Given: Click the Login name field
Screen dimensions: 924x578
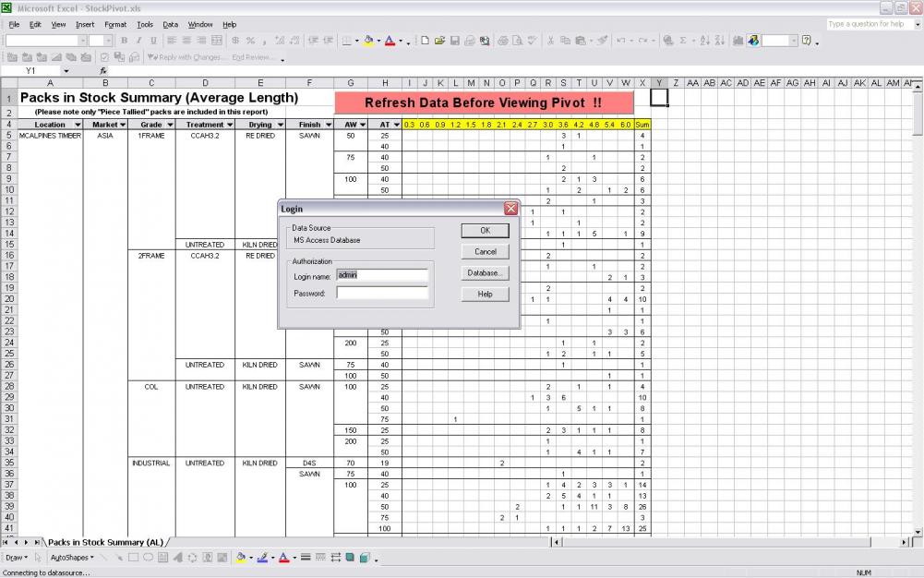Looking at the screenshot, I should pos(382,275).
